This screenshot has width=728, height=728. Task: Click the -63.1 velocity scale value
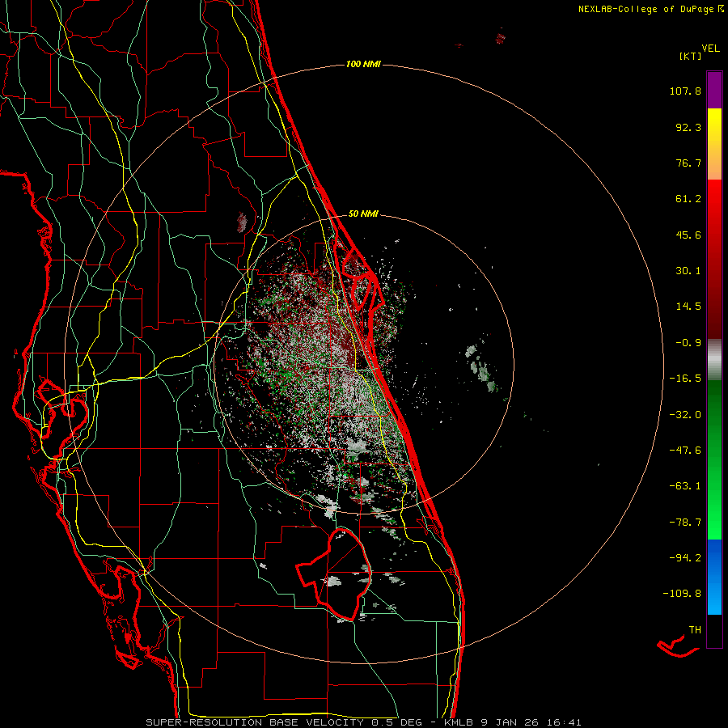click(685, 486)
